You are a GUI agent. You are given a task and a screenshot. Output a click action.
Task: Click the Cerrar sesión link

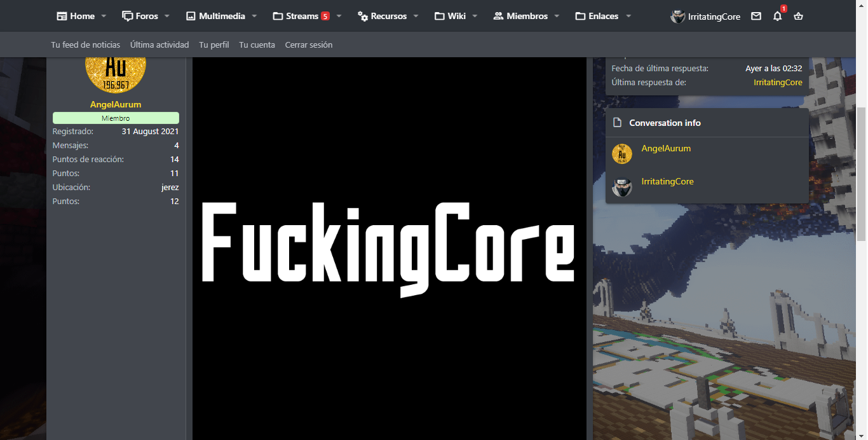308,45
